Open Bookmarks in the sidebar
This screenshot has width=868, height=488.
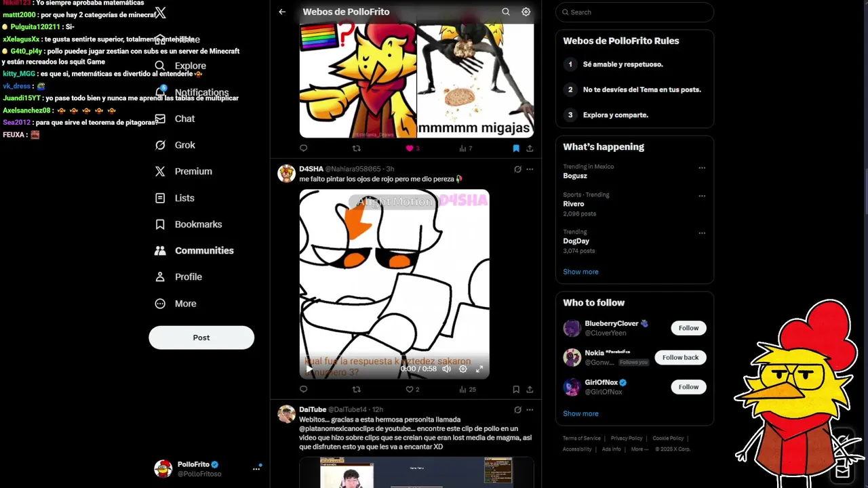point(189,224)
